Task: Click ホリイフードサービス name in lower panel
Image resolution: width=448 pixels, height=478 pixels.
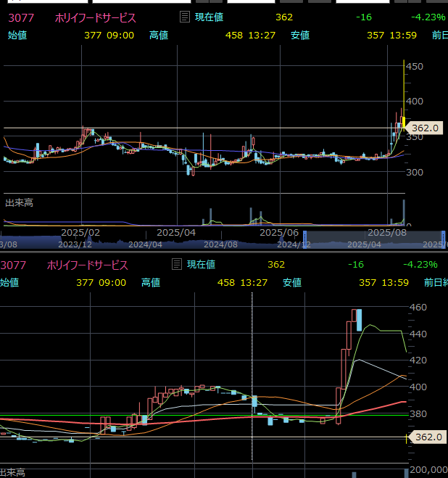Action: click(x=88, y=265)
